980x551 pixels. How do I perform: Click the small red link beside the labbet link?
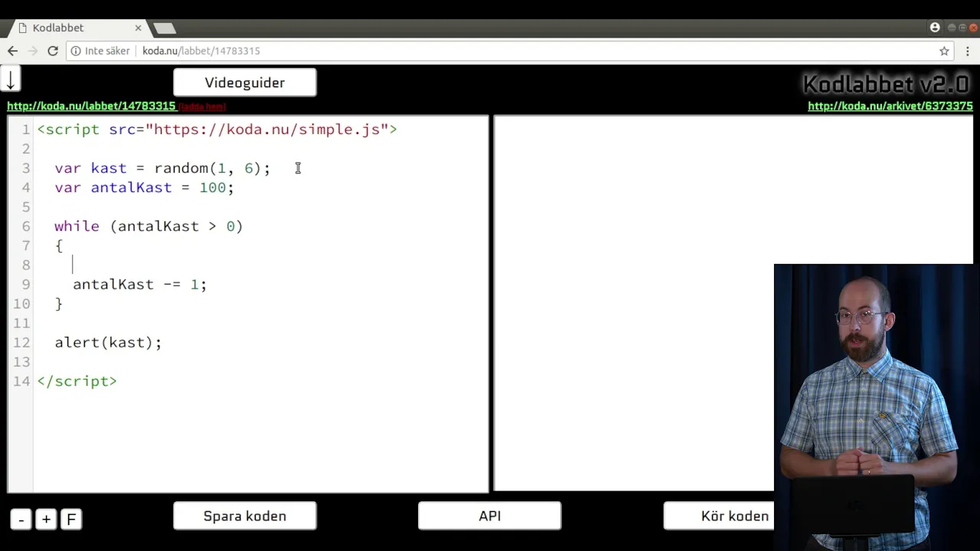click(x=203, y=107)
